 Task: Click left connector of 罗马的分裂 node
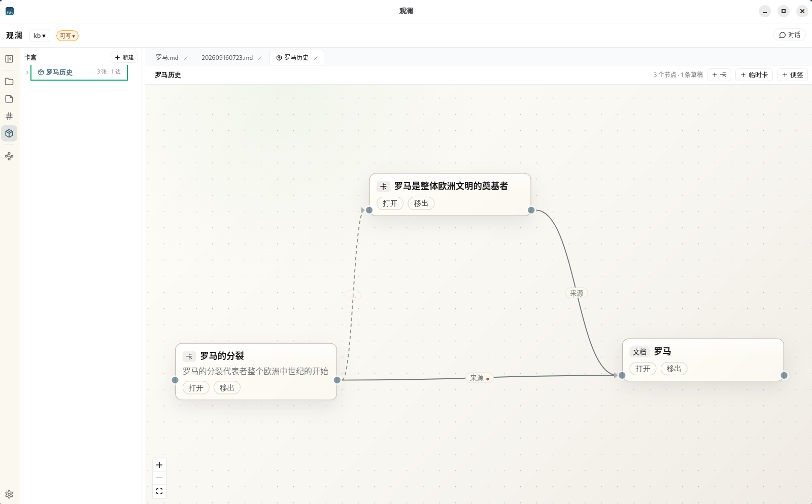pyautogui.click(x=175, y=380)
